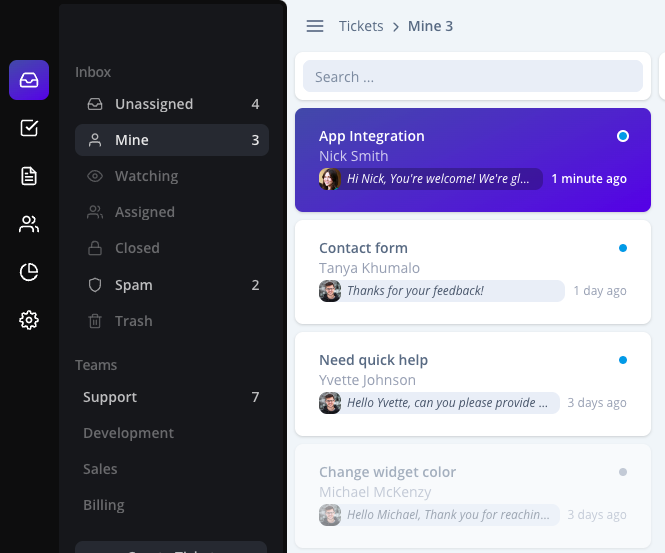
Task: Click grey status dot on Change widget color
Action: pos(623,472)
